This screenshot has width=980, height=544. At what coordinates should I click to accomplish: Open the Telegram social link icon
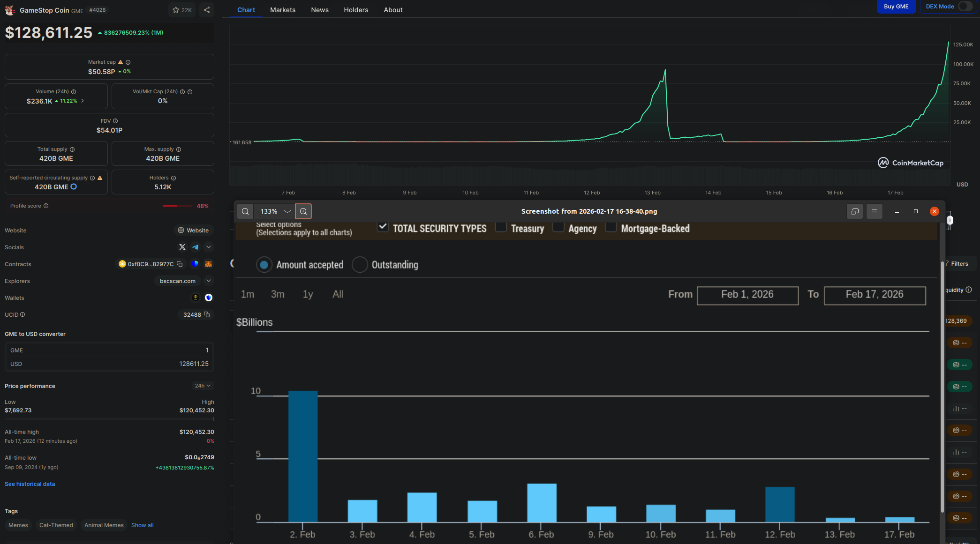pyautogui.click(x=196, y=247)
